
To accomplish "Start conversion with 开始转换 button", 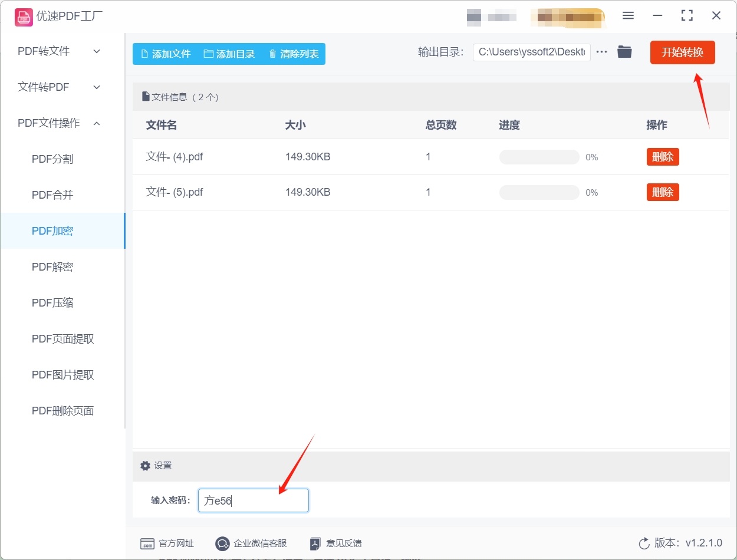I will click(x=683, y=52).
